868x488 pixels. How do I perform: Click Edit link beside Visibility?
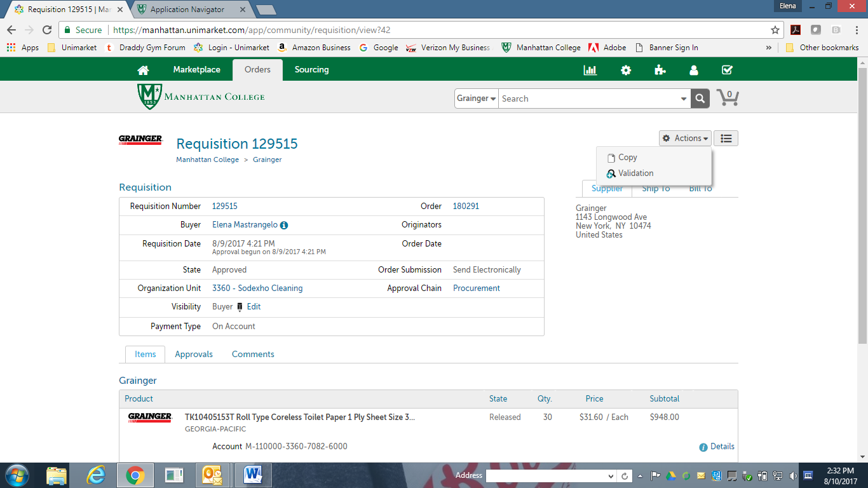(254, 307)
